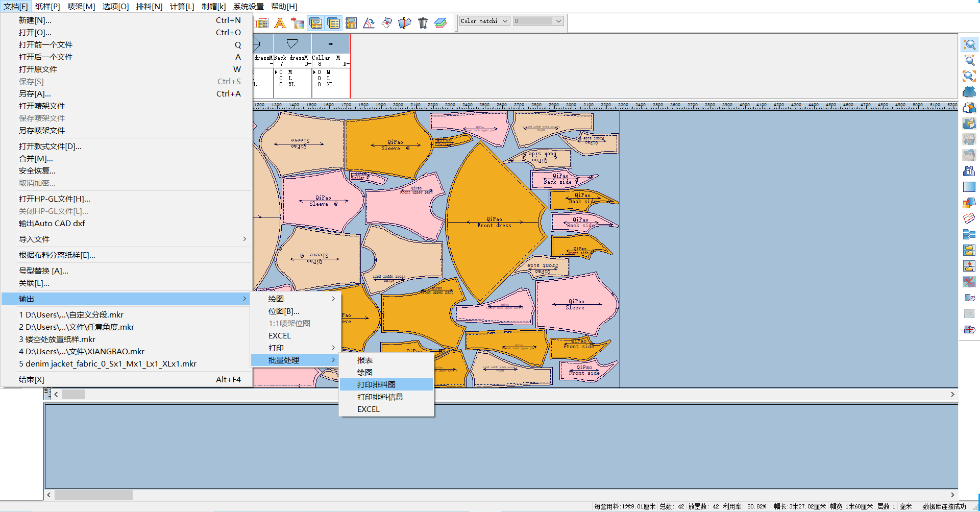This screenshot has height=512, width=980.
Task: Click the trash bin toolbar icon
Action: [423, 23]
